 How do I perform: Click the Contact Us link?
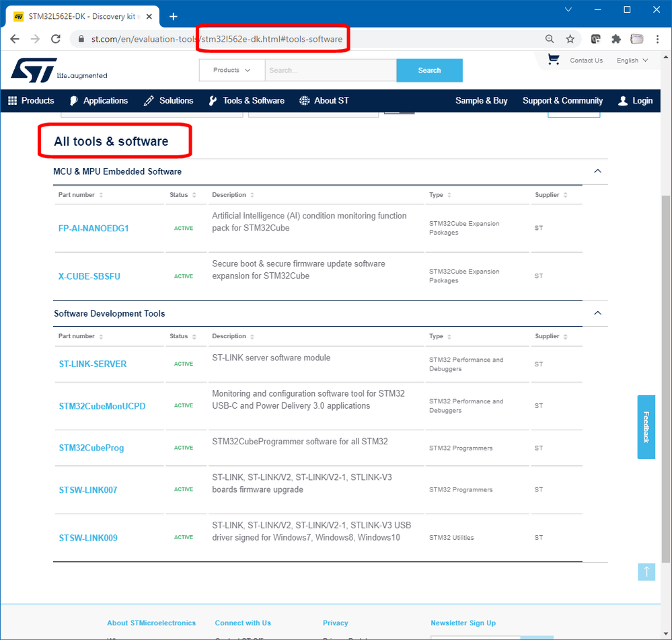point(587,61)
